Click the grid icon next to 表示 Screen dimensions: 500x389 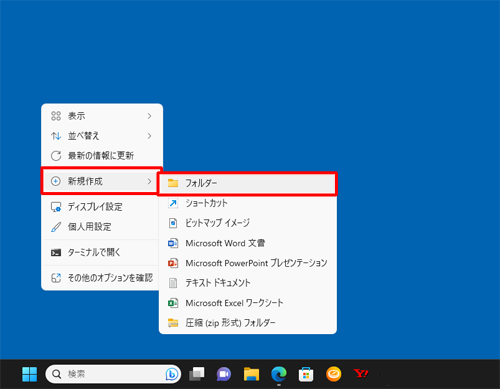56,116
